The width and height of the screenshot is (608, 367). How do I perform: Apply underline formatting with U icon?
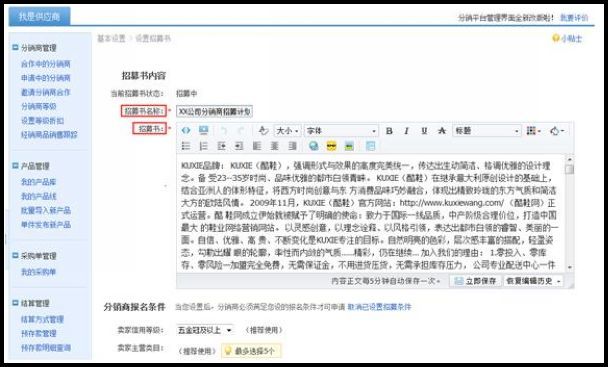click(424, 131)
